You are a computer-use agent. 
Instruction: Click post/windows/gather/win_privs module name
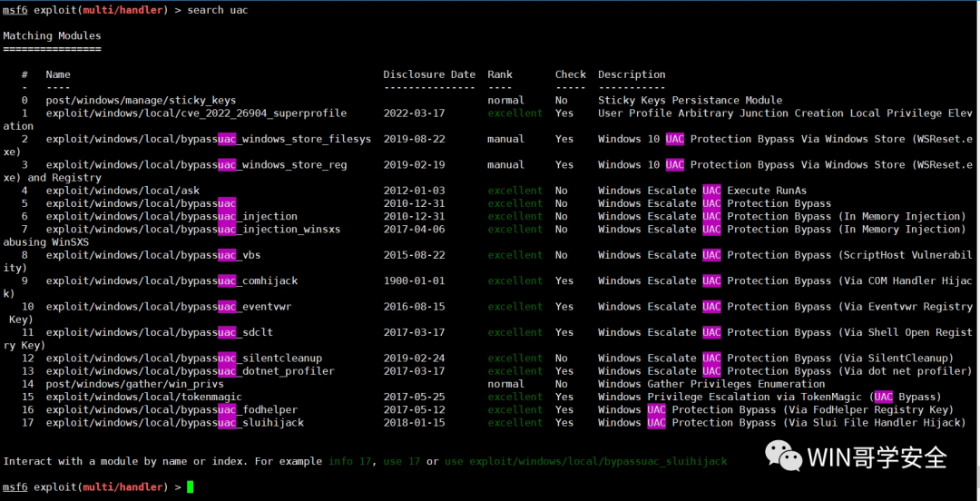coord(135,384)
